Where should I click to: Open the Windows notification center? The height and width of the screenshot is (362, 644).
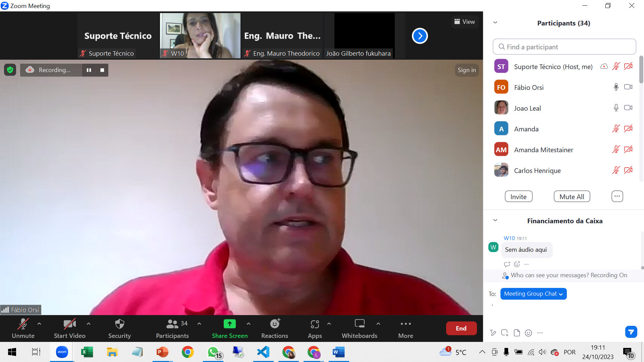628,353
